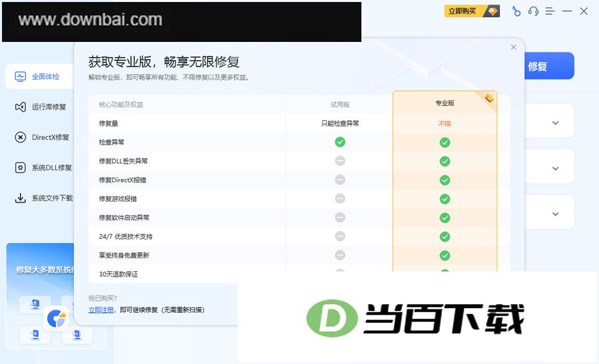
Task: Click the 系统DLL修复 gear file icon
Action: [x=20, y=168]
